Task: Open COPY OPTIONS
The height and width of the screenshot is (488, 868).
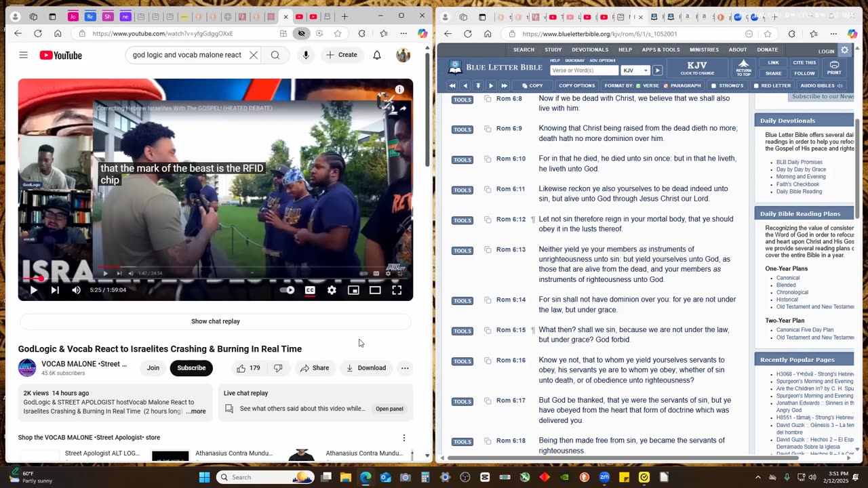Action: coord(576,86)
